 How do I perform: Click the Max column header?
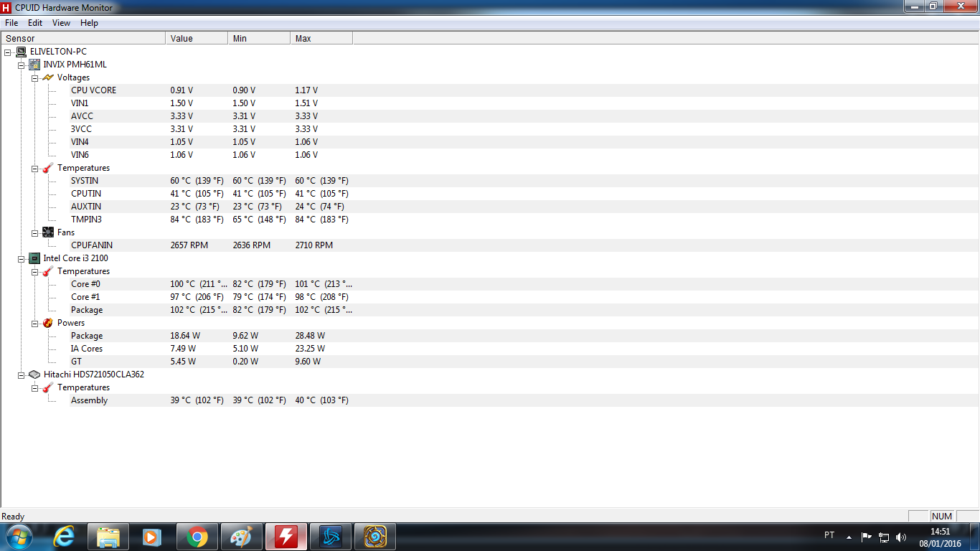321,38
